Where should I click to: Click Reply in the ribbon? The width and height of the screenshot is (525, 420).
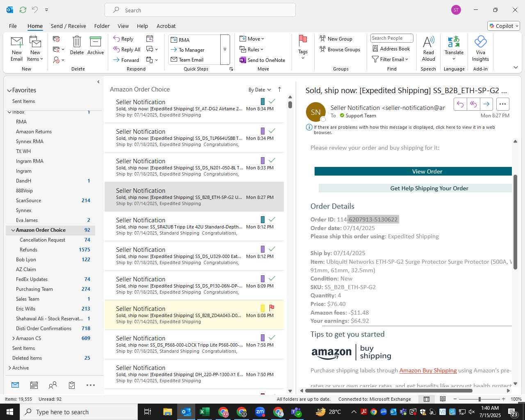pos(123,39)
